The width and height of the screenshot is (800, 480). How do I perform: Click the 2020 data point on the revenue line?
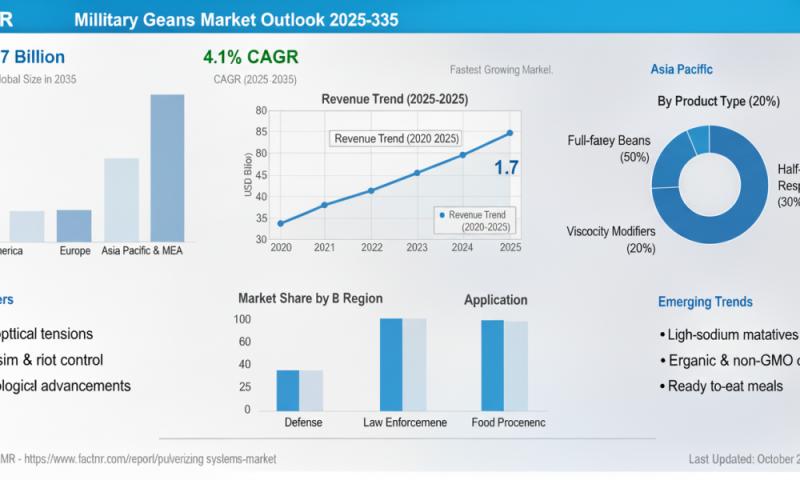(x=280, y=223)
